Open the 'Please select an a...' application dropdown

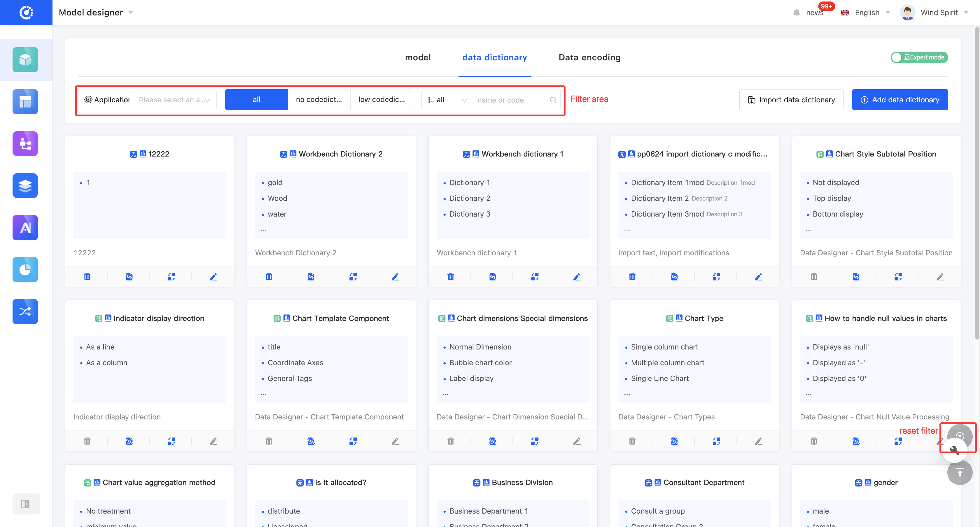pos(174,100)
